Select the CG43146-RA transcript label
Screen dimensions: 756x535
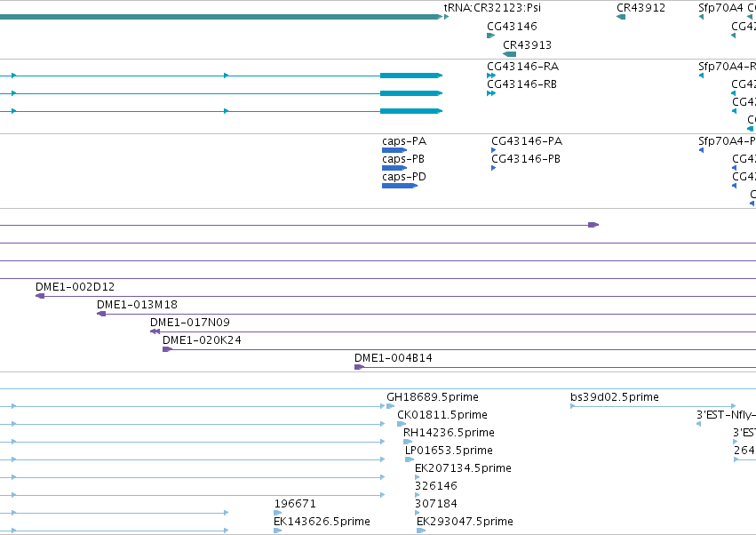click(x=522, y=66)
